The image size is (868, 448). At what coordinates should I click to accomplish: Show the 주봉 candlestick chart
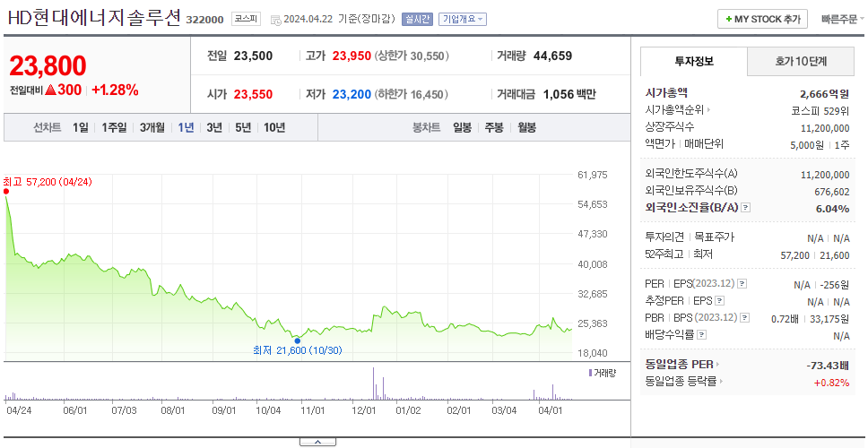(494, 128)
